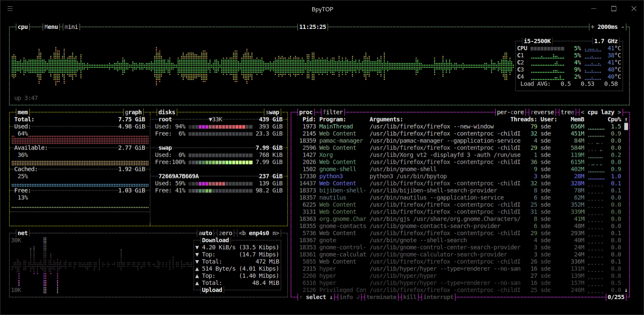Image resolution: width=644 pixels, height=315 pixels.
Task: Click the kill process button
Action: 410,297
